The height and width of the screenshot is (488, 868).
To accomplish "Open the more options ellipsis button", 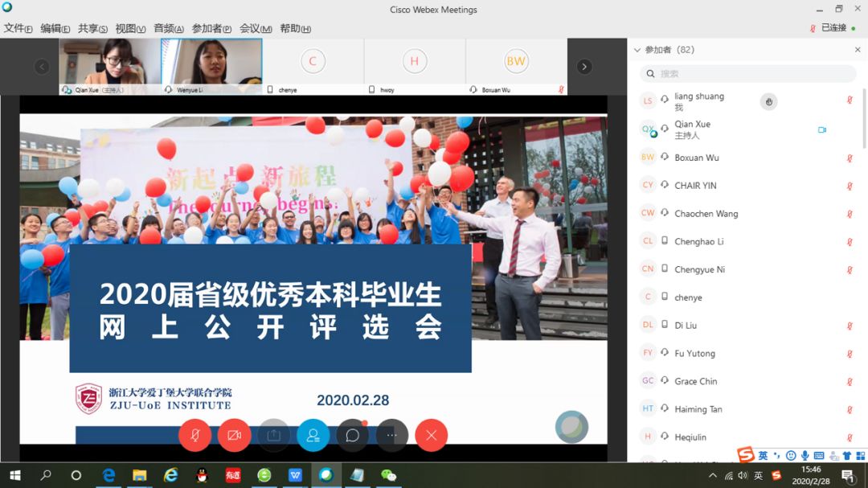I will (x=391, y=435).
